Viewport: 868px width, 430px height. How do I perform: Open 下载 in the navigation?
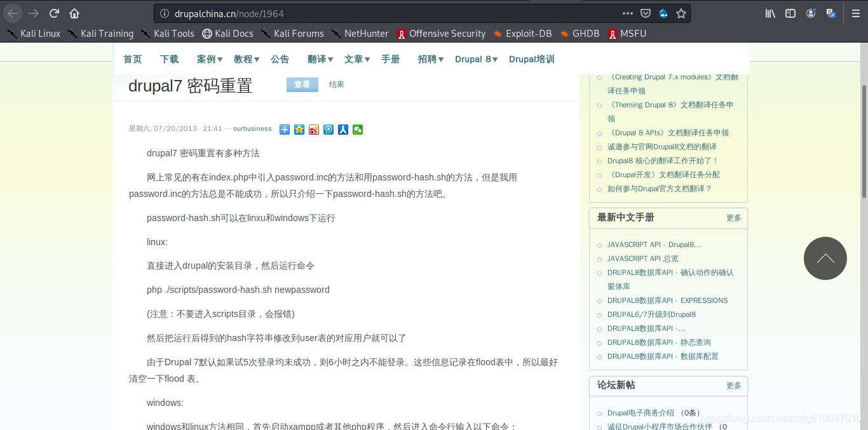click(169, 59)
